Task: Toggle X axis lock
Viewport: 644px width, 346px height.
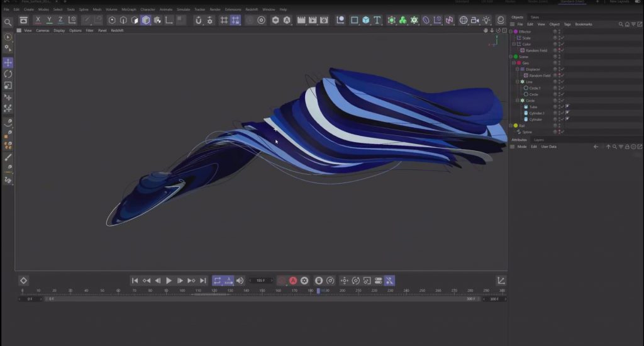Action: coord(38,20)
